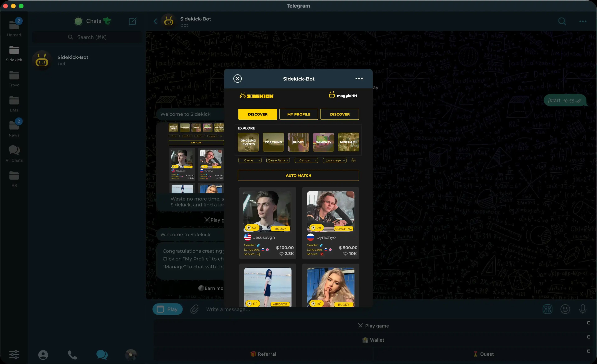
Task: Click the Chats title status emoji
Action: coord(107,21)
